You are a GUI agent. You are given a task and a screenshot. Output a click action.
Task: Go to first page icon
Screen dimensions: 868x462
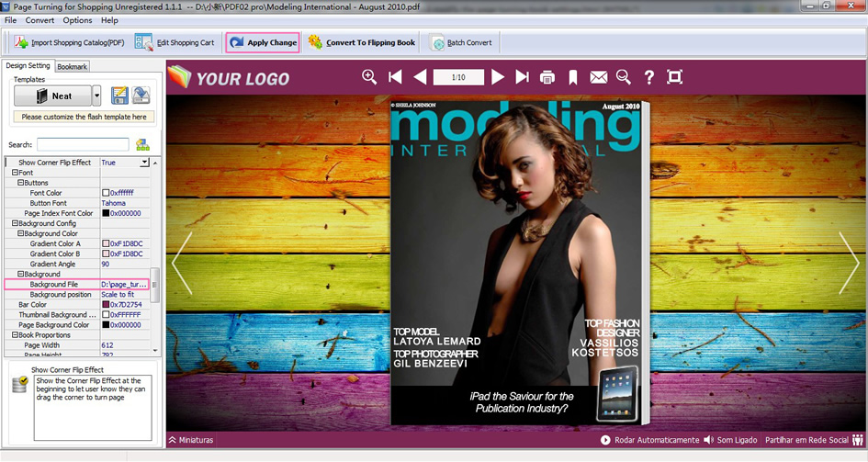click(x=395, y=77)
